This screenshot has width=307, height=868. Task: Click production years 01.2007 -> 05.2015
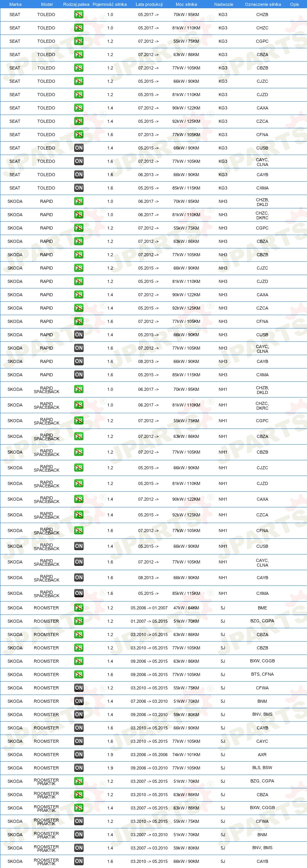pyautogui.click(x=149, y=621)
